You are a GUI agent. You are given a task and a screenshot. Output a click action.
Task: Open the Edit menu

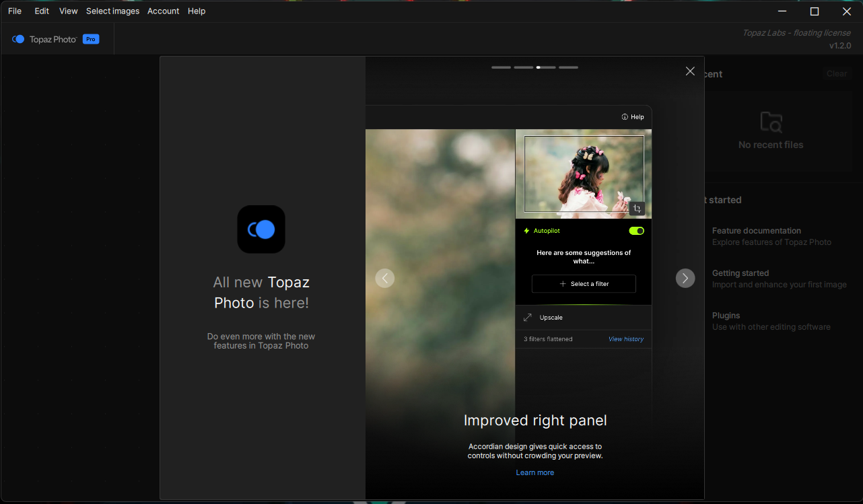[42, 11]
